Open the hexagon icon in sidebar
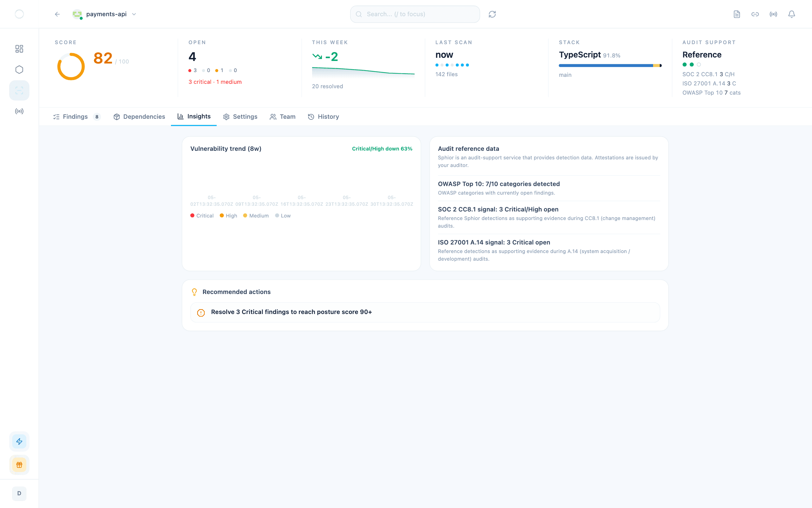The image size is (812, 508). coord(19,70)
